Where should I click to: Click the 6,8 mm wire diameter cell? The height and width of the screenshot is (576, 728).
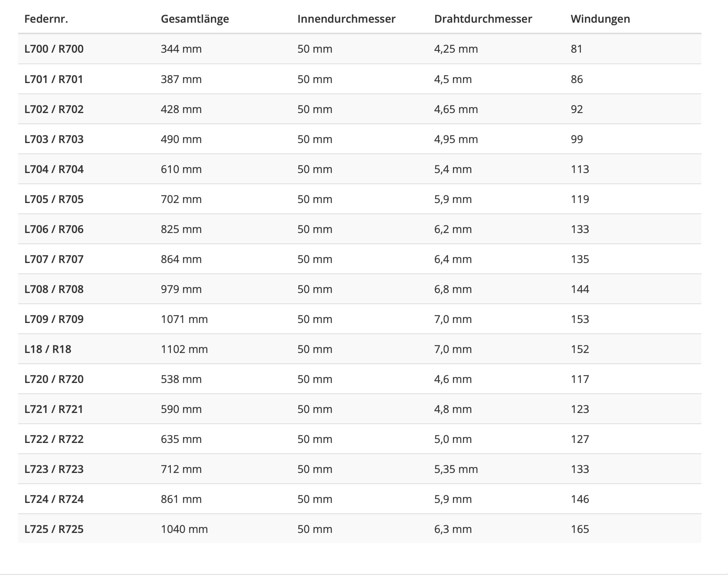click(453, 289)
